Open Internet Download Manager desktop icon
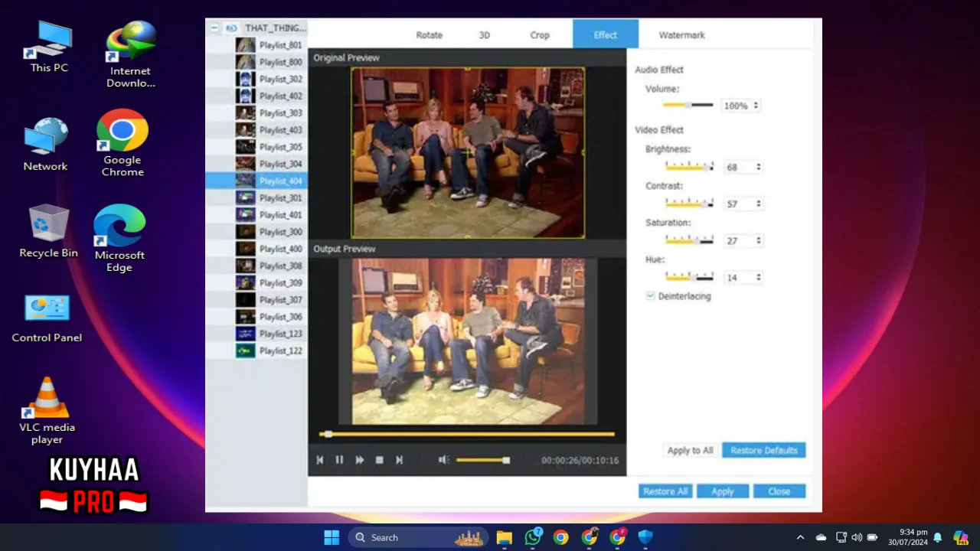980x551 pixels. point(130,54)
